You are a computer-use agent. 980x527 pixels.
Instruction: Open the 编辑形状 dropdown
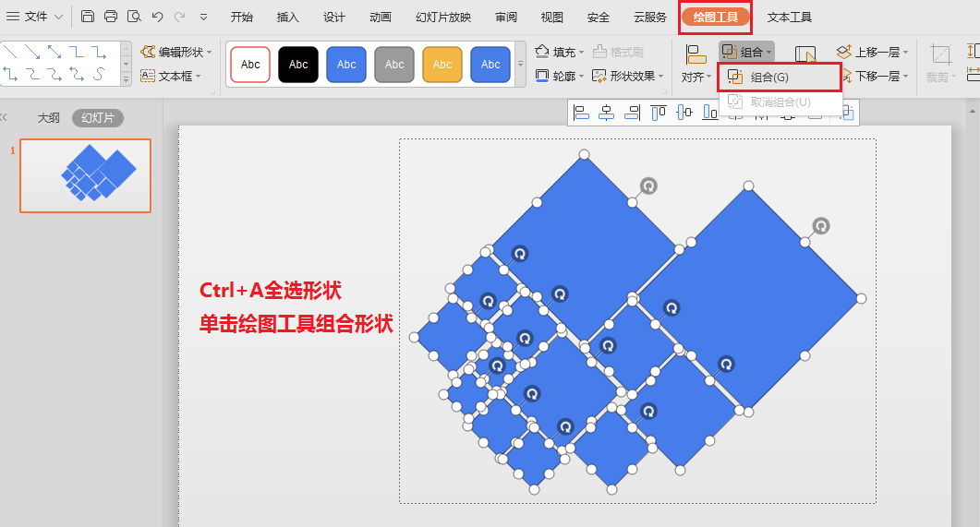tap(176, 52)
